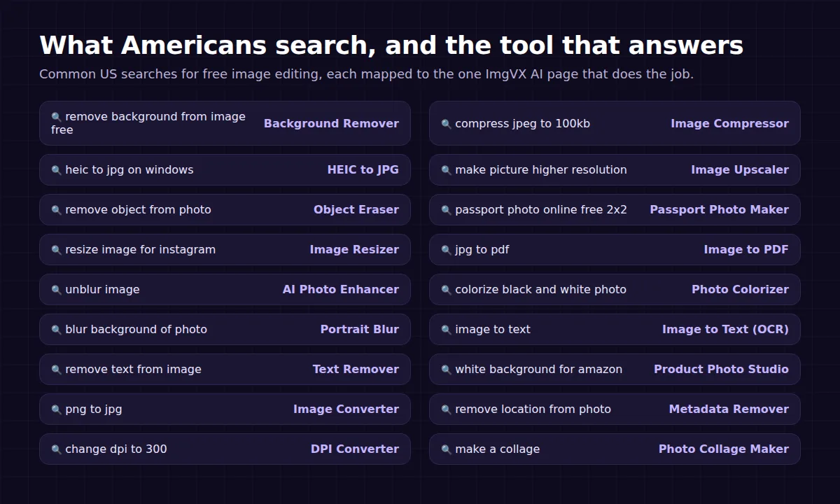Click 'remove location from photo' search text

click(533, 409)
